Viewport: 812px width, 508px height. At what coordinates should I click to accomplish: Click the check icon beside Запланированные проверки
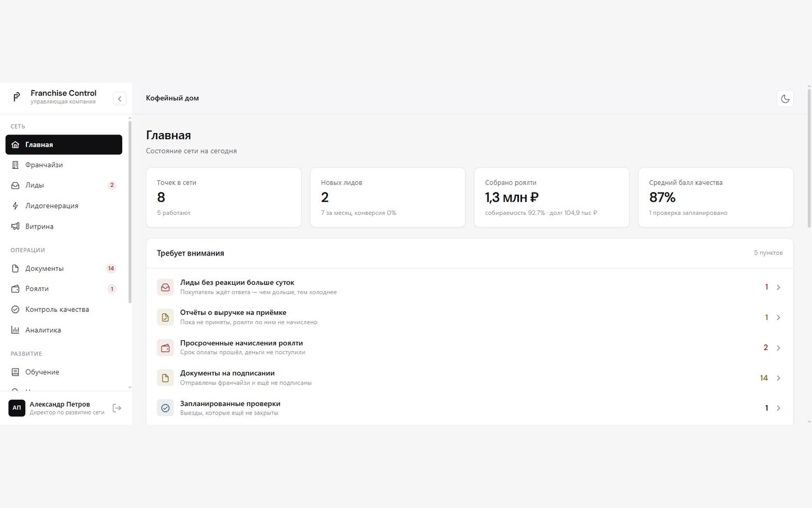pyautogui.click(x=165, y=408)
